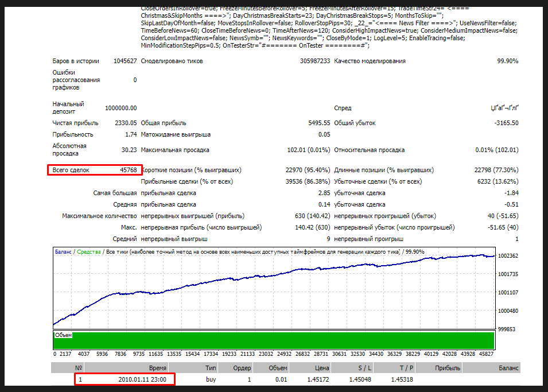Click the 'Объем' volume panel label
This screenshot has height=392, width=548.
tap(63, 335)
